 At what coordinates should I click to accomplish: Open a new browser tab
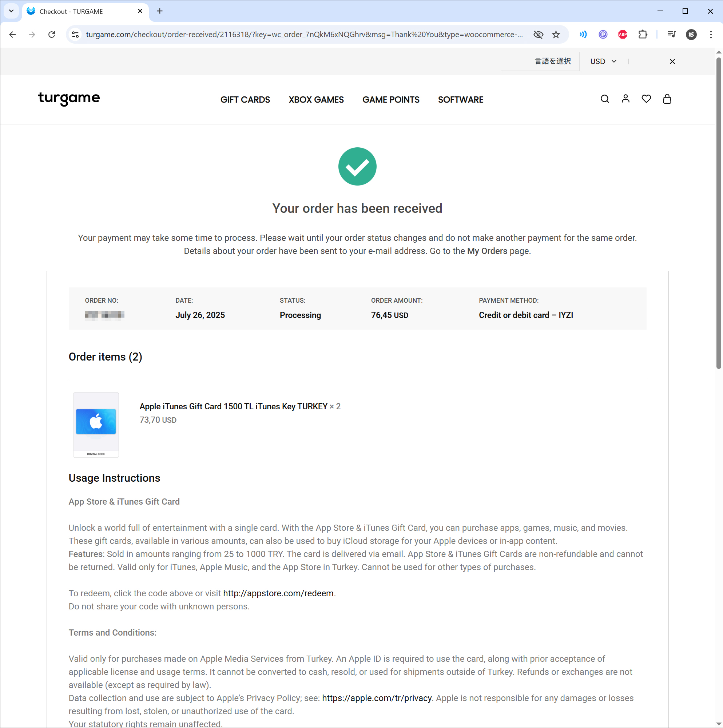pyautogui.click(x=160, y=11)
